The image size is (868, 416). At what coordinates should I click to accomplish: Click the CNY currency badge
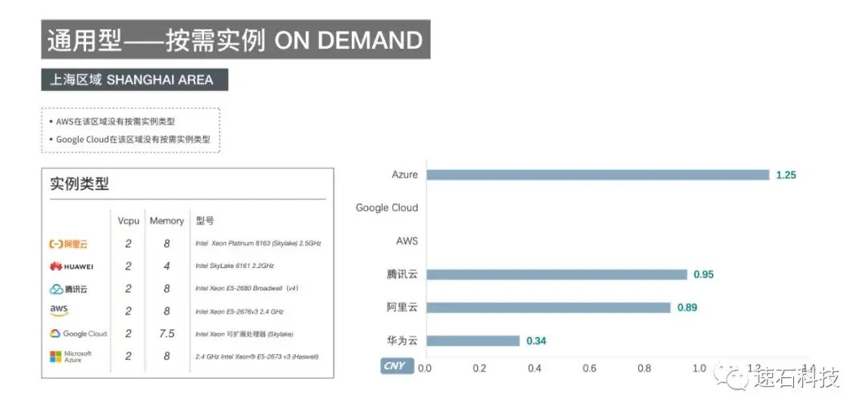(397, 366)
